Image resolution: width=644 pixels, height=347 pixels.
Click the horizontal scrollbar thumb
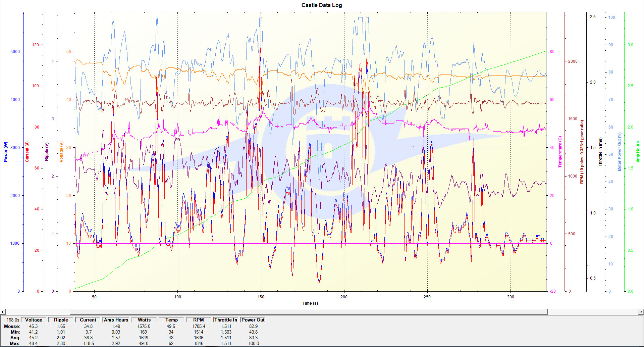coord(309,312)
